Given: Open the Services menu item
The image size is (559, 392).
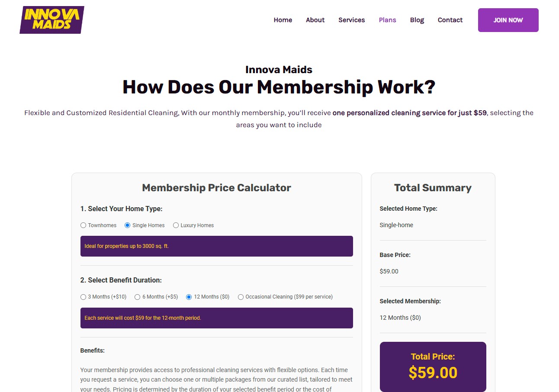Looking at the screenshot, I should 351,20.
